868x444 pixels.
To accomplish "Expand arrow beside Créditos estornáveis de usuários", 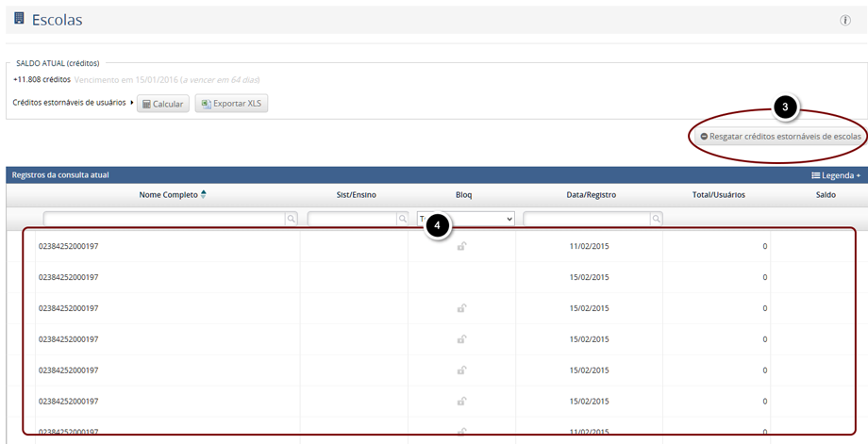I will [x=132, y=103].
